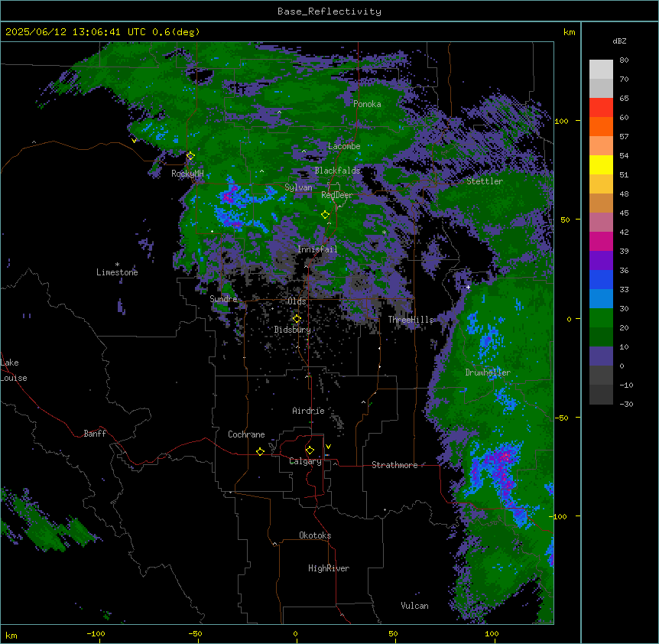Click the 80 value in dBZ legend

click(624, 60)
